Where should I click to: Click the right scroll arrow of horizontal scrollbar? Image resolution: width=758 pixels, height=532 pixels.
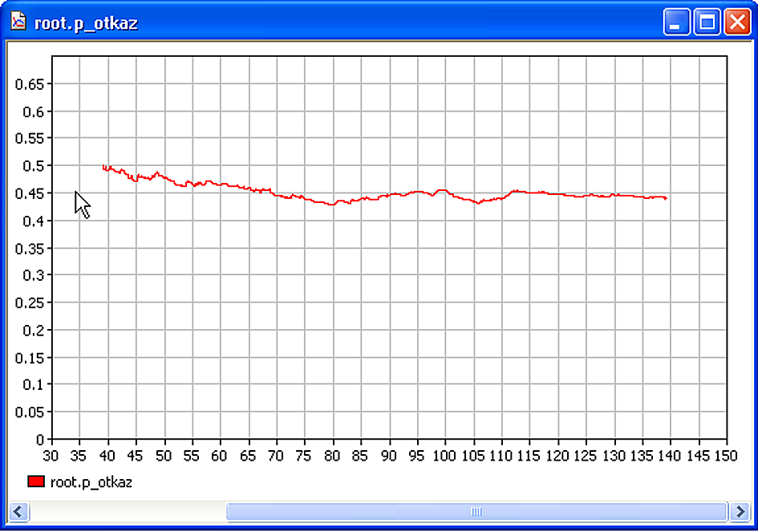[x=739, y=512]
